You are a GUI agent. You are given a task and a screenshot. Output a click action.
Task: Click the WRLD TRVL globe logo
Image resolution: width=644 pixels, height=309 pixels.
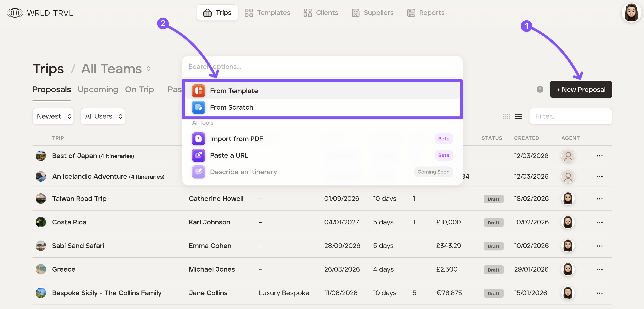[x=15, y=13]
